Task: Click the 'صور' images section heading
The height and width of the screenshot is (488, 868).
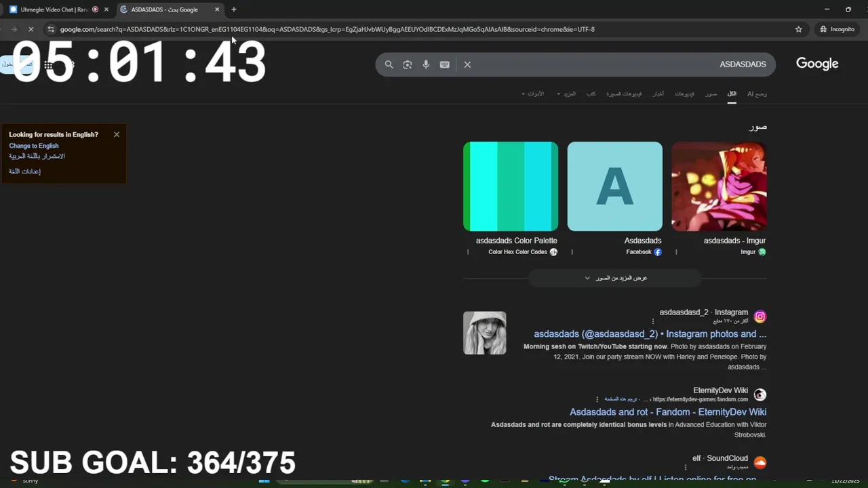Action: (x=758, y=127)
